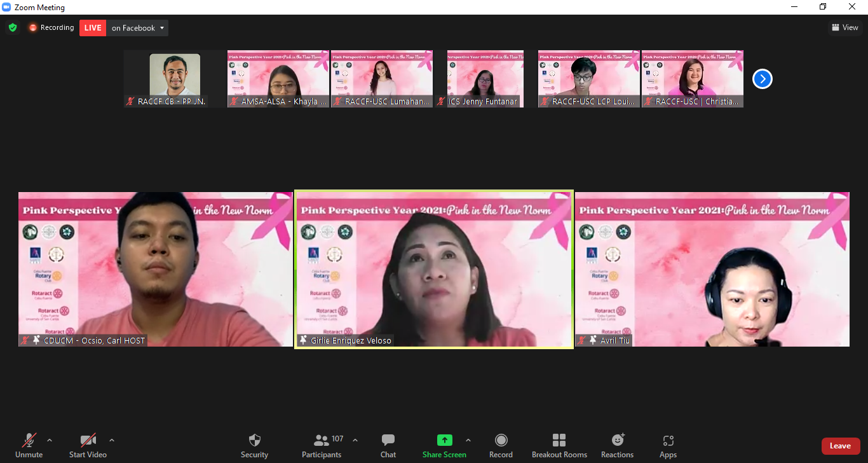Screen dimensions: 868x463
Task: Maximize the Zoom Meeting window
Action: (823, 7)
